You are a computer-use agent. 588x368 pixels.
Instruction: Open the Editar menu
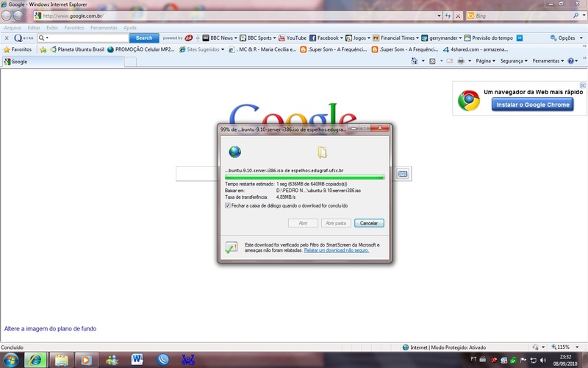click(34, 28)
